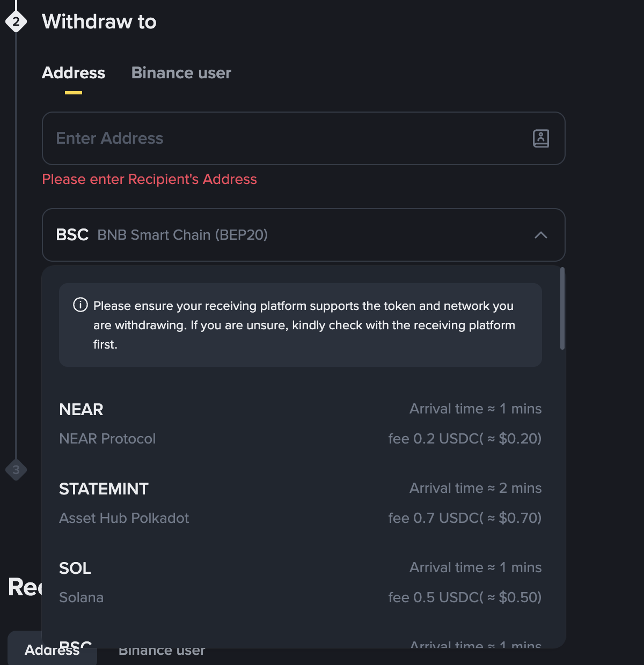The width and height of the screenshot is (644, 665).
Task: Click the receiving platform notice box
Action: 301,325
